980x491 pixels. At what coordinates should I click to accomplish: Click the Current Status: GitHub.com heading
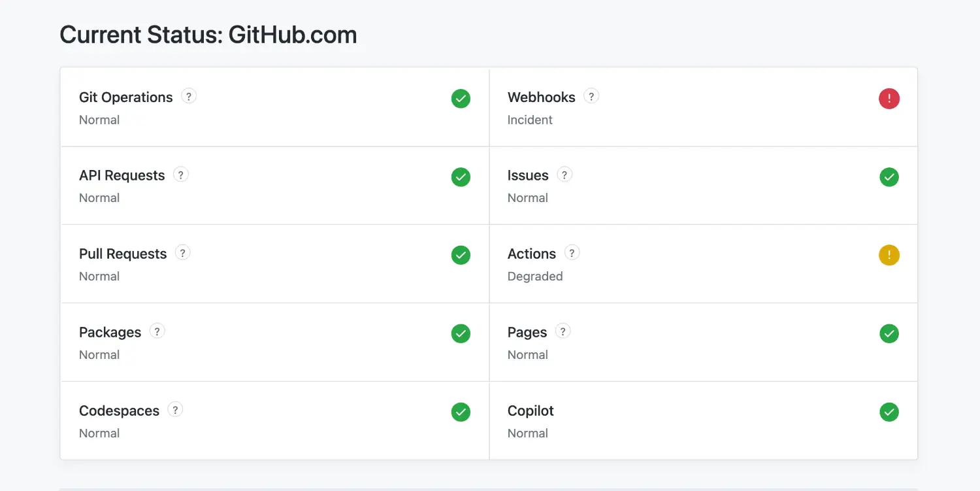208,35
